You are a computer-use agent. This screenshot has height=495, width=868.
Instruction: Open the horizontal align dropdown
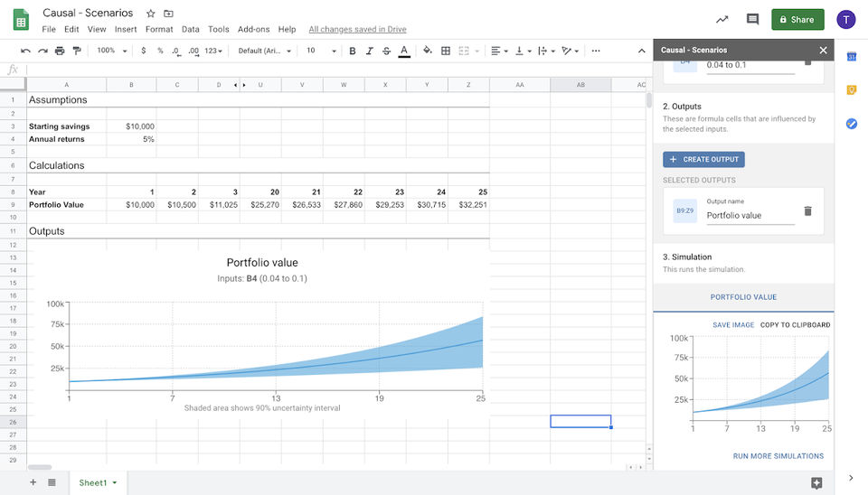(499, 51)
